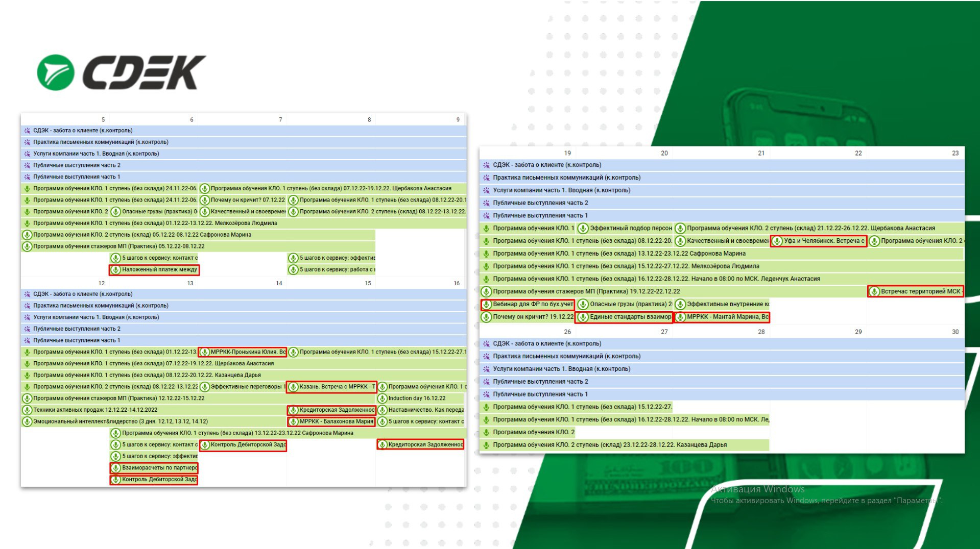Select day header 26
The height and width of the screenshot is (549, 980).
click(567, 332)
